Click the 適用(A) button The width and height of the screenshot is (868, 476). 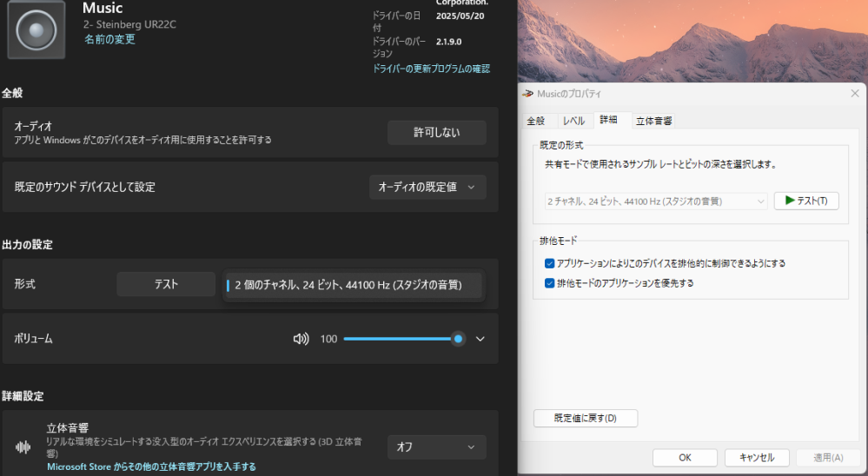pos(829,457)
